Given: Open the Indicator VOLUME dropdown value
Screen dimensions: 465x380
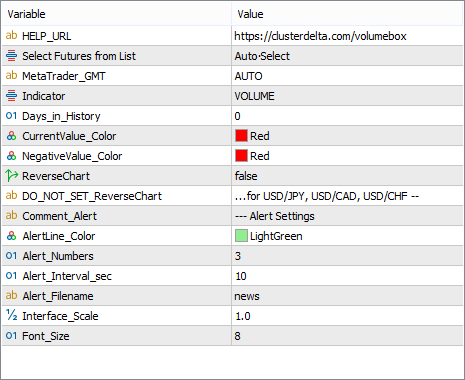Looking at the screenshot, I should click(x=347, y=96).
